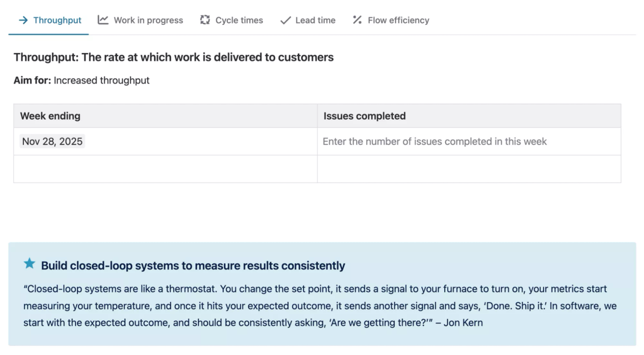Click the line chart icon for Work in progress
Screen dimensions: 644x355
[102, 19]
